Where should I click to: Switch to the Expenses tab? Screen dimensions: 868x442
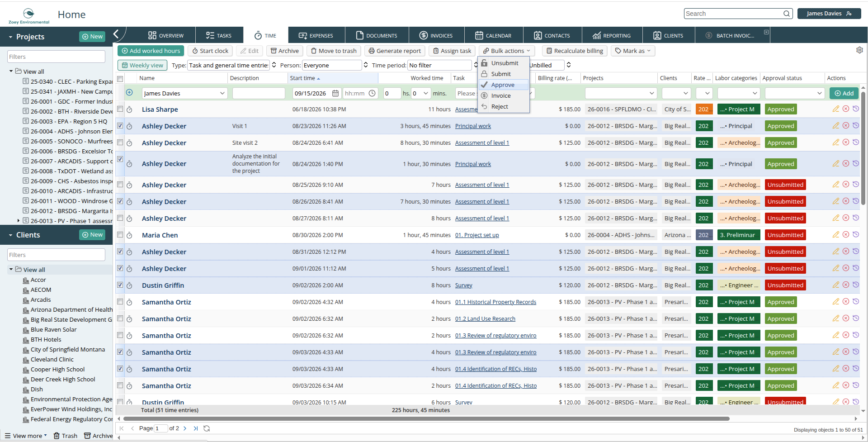(316, 35)
